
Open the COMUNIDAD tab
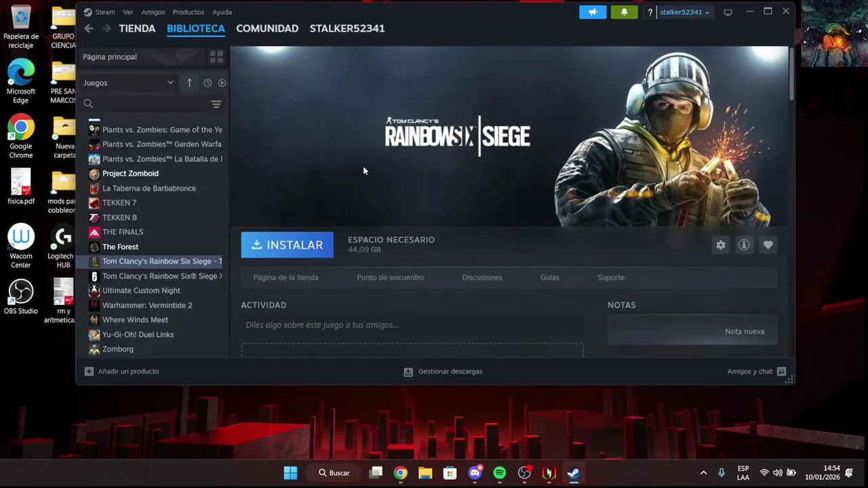[267, 28]
